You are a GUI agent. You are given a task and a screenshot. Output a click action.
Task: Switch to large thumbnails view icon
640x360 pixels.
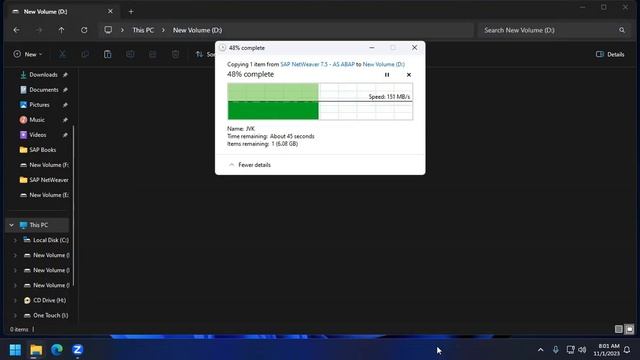[x=629, y=329]
